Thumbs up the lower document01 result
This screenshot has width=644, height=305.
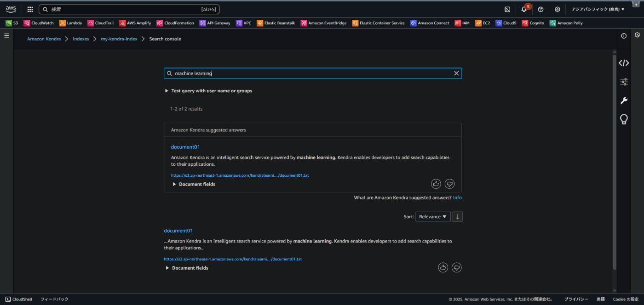(x=443, y=267)
